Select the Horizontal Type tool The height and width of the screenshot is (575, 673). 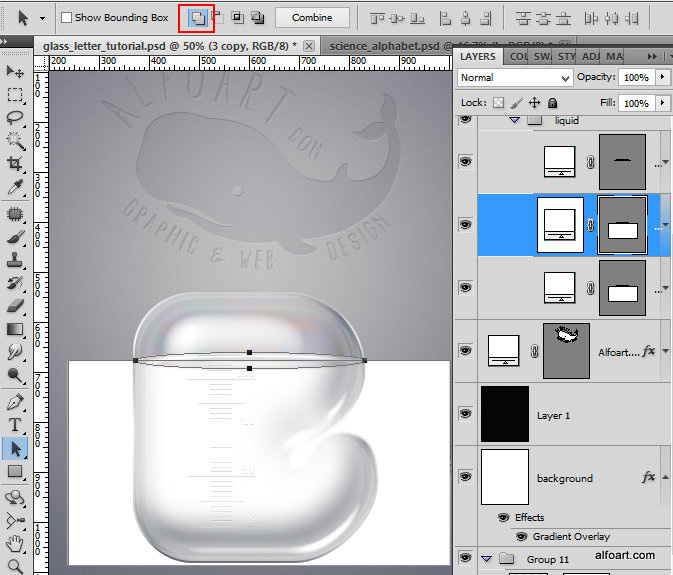click(x=15, y=425)
